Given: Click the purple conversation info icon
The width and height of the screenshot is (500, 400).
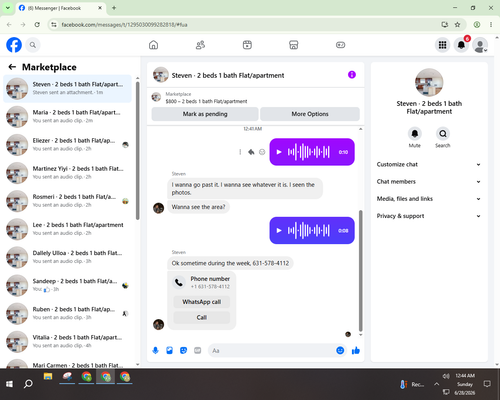Looking at the screenshot, I should [352, 75].
